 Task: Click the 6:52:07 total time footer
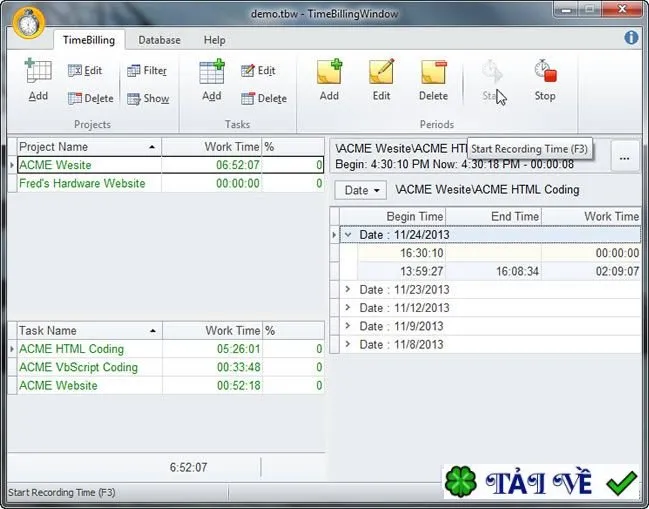coord(188,468)
